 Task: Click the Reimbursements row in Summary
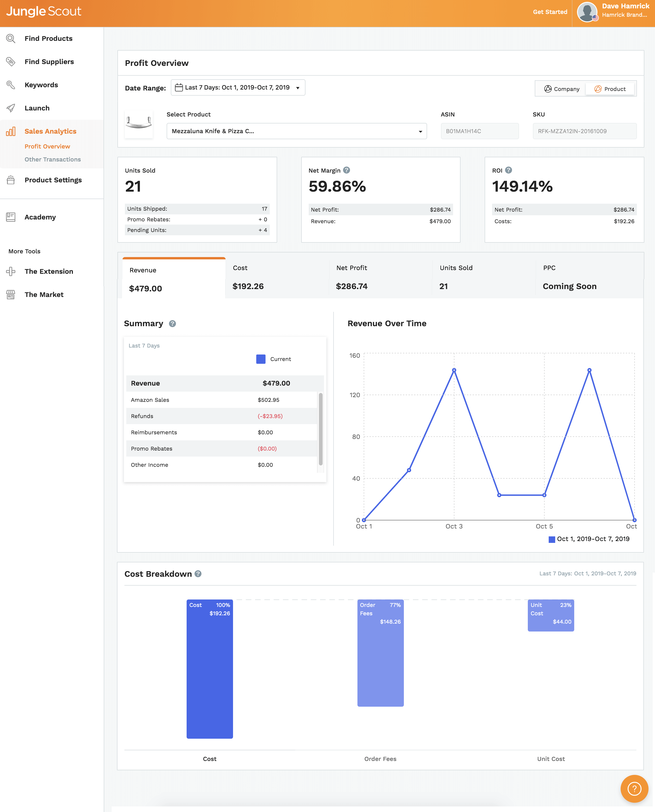click(x=221, y=432)
